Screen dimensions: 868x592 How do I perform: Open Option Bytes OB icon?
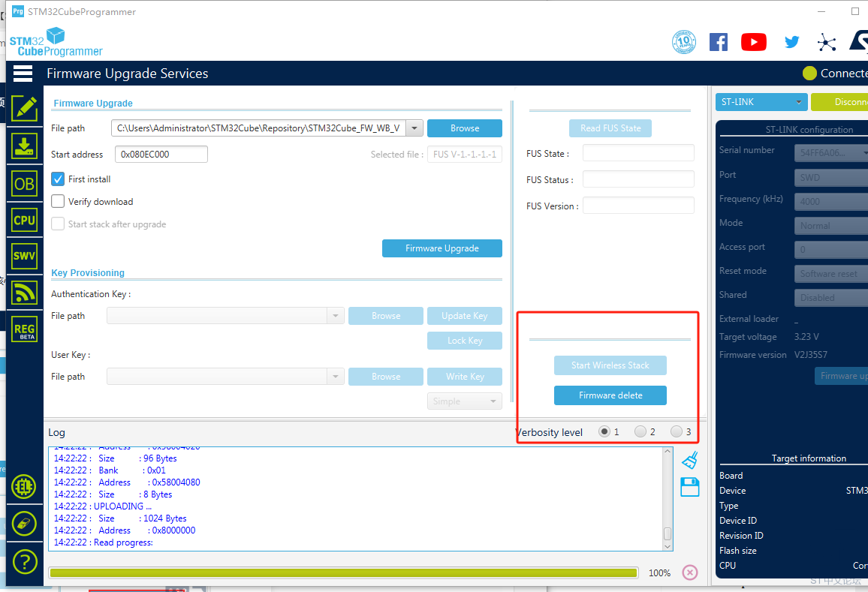[24, 184]
